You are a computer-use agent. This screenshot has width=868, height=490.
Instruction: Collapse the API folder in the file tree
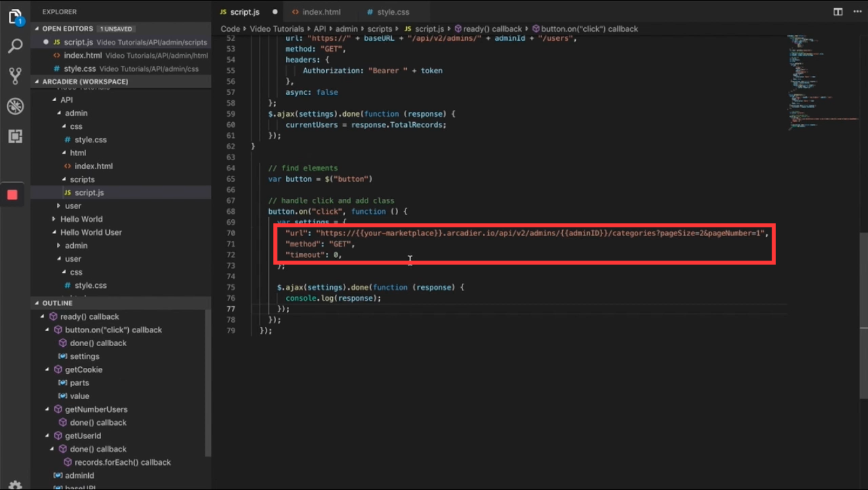pyautogui.click(x=54, y=100)
